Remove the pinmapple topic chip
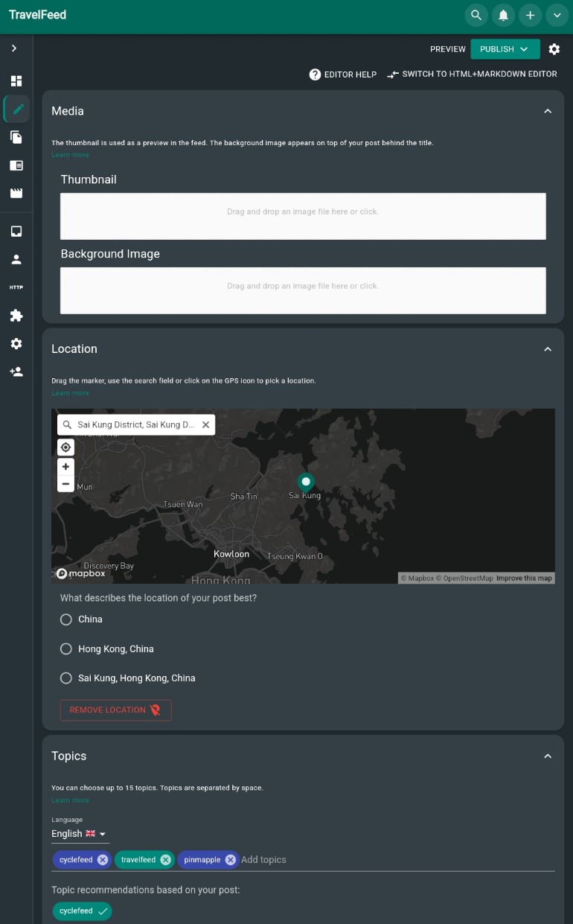 pos(231,859)
